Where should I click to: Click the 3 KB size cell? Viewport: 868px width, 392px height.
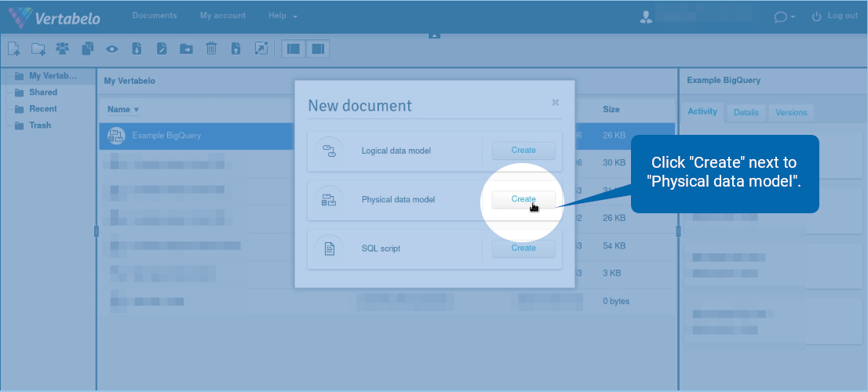coord(611,273)
